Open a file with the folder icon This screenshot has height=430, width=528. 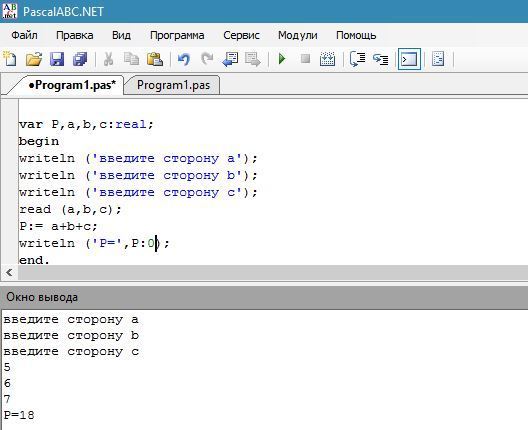pos(34,59)
